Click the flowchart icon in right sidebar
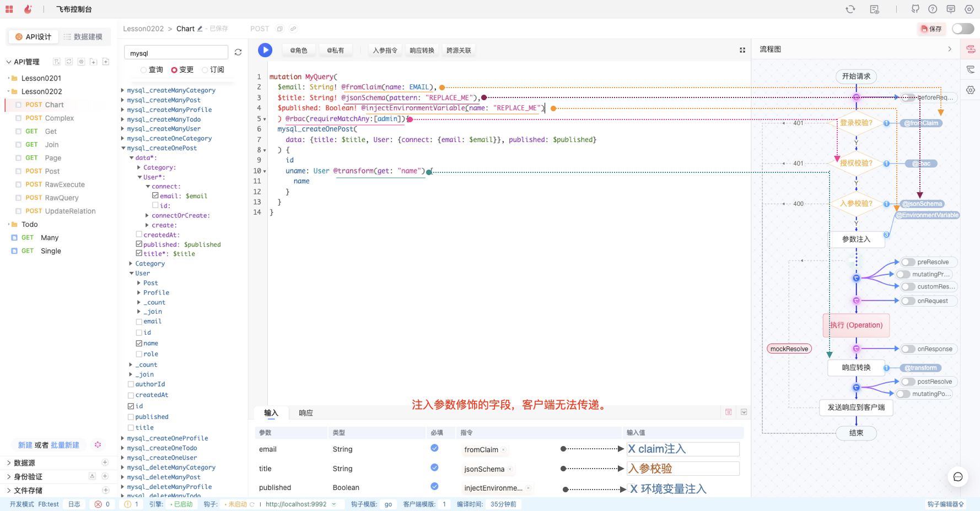The width and height of the screenshot is (980, 511). tap(971, 50)
